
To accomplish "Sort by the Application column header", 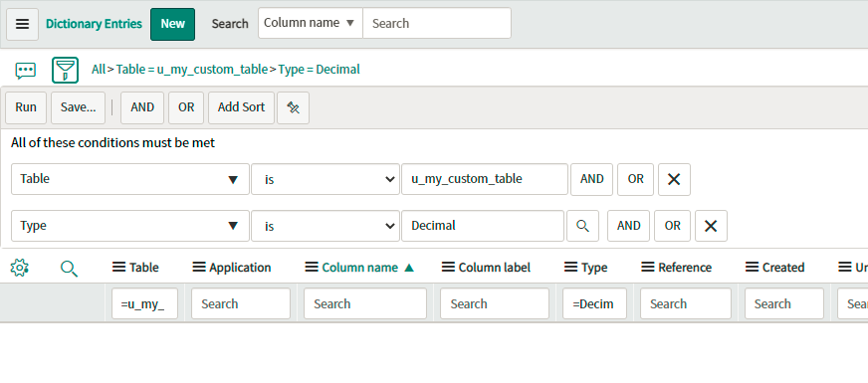I will (240, 268).
